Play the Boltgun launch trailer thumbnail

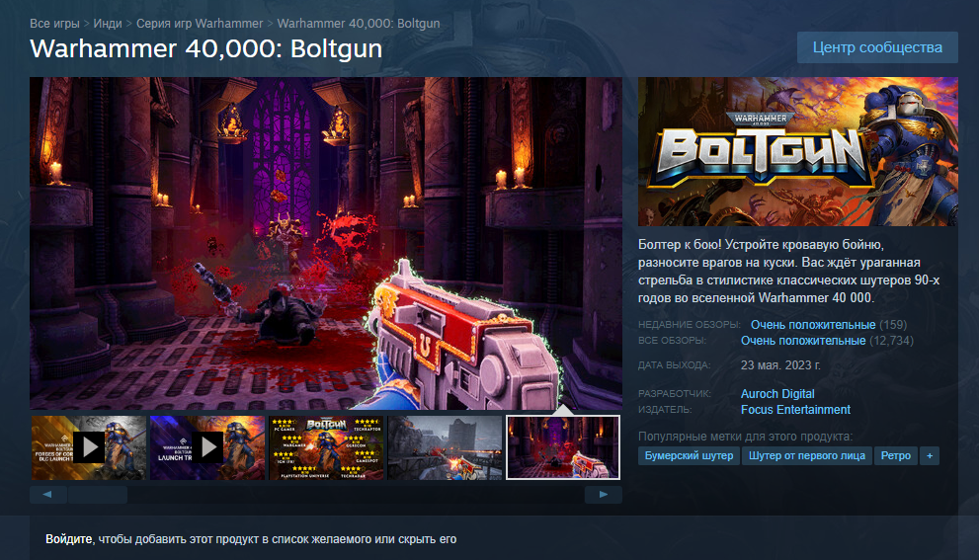[207, 447]
